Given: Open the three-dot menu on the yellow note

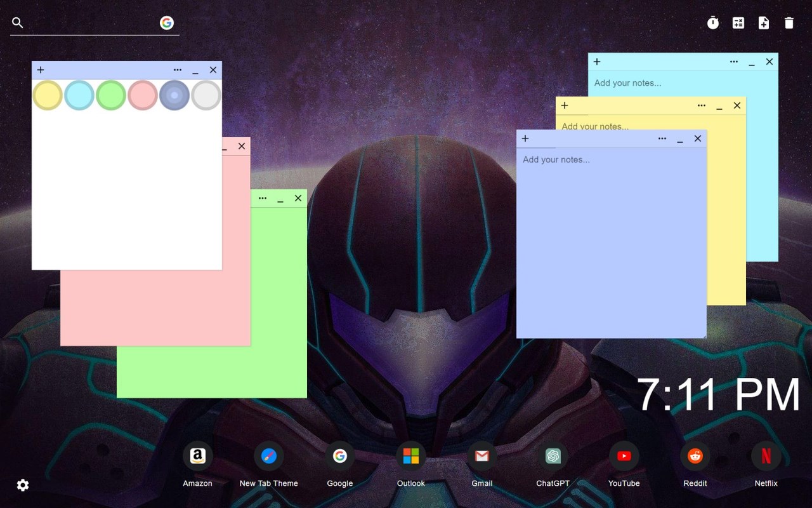Looking at the screenshot, I should [702, 105].
